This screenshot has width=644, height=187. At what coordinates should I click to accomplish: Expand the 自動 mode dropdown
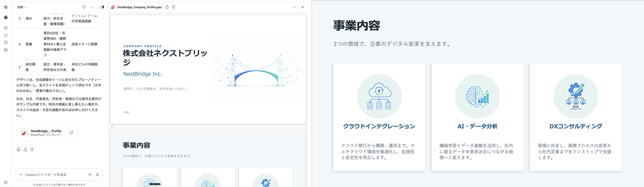[22, 7]
